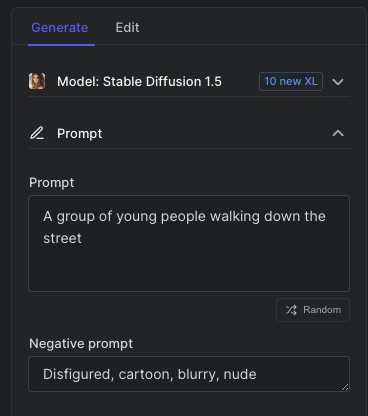The image size is (368, 416).
Task: Click the 10 new XL badge
Action: click(291, 81)
